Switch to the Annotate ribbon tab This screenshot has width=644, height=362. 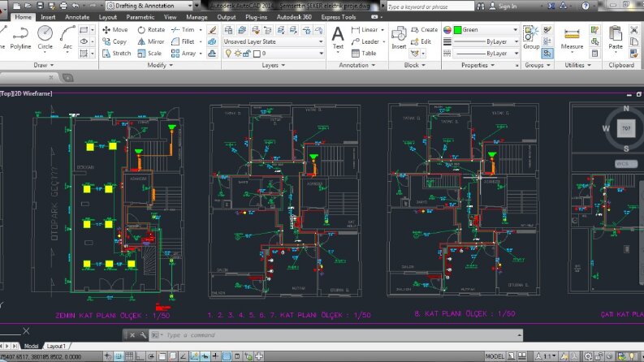point(77,17)
